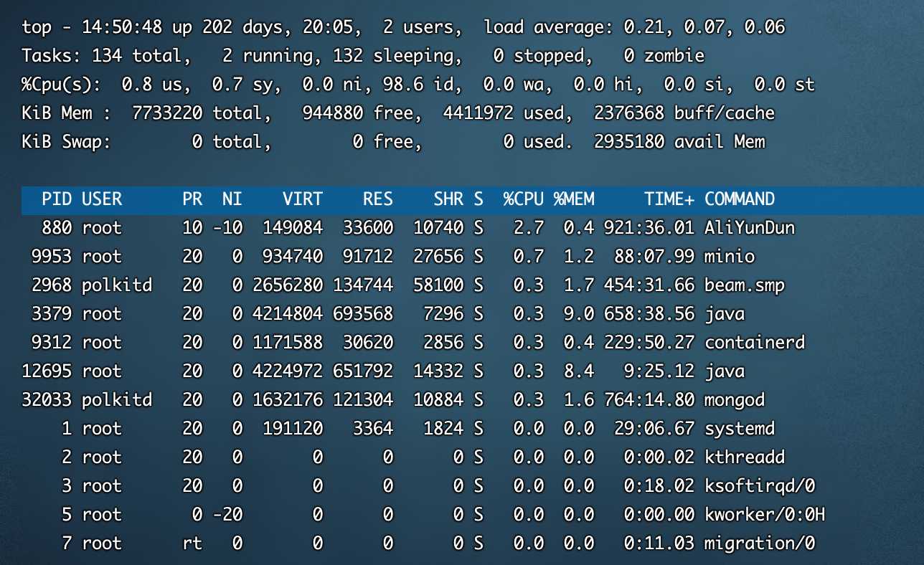
Task: Select PID 3379 of the java process
Action: [x=52, y=314]
